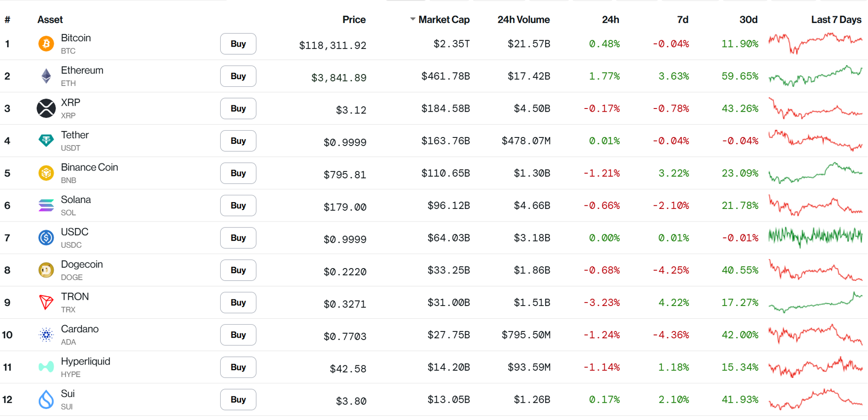Click the Solana logo icon
868x420 pixels.
click(x=46, y=205)
